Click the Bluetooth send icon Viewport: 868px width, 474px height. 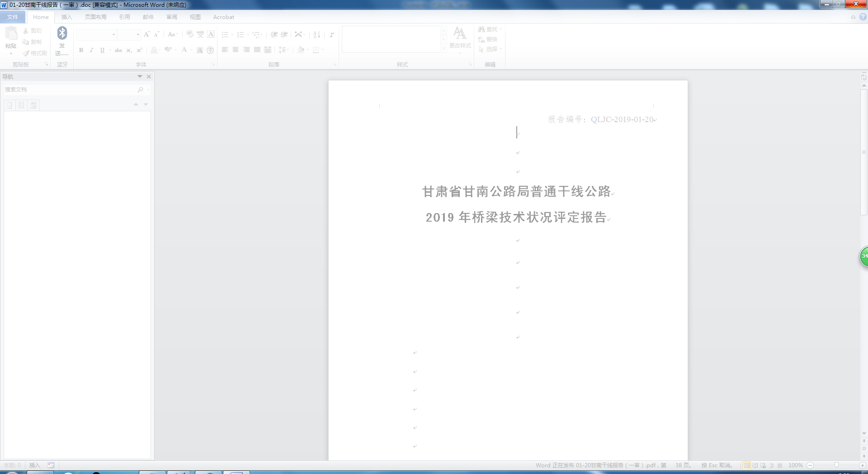coord(62,33)
